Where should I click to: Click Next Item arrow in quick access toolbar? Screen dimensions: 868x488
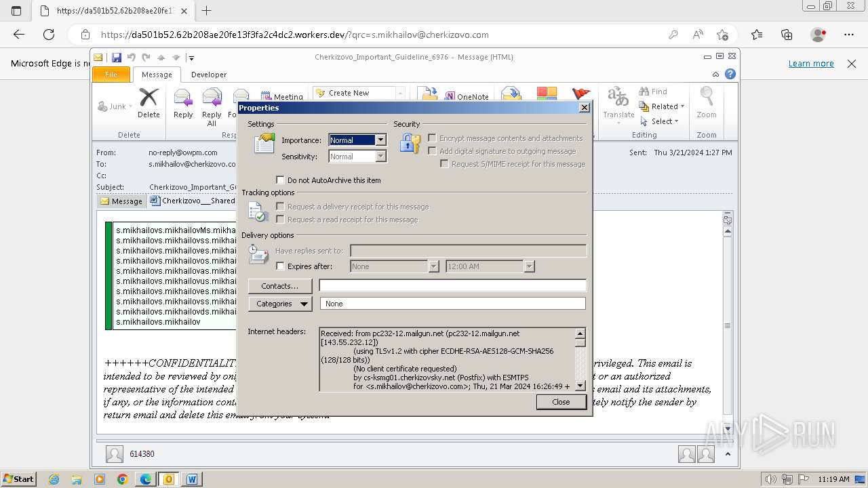tap(176, 58)
